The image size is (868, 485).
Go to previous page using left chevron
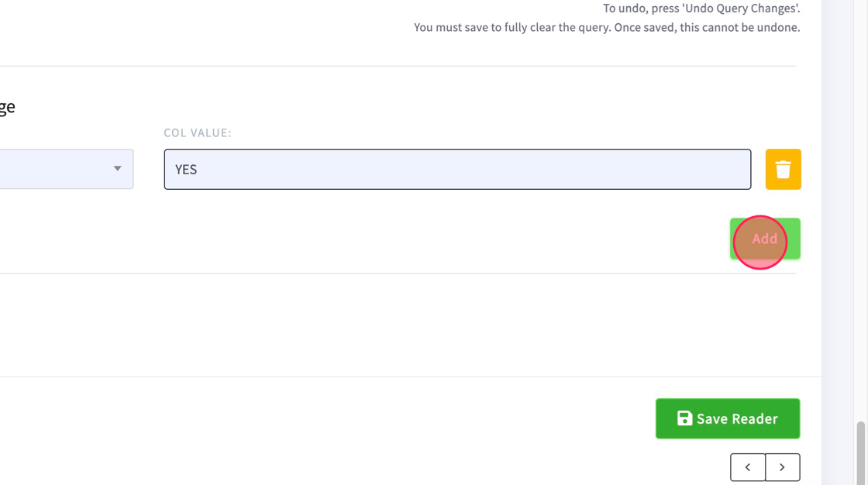click(x=748, y=467)
